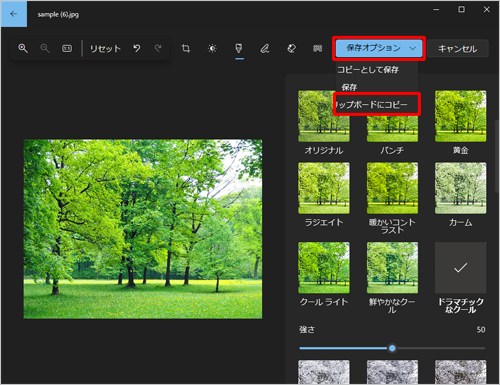Select the filter tool icon
The width and height of the screenshot is (500, 385).
(239, 49)
